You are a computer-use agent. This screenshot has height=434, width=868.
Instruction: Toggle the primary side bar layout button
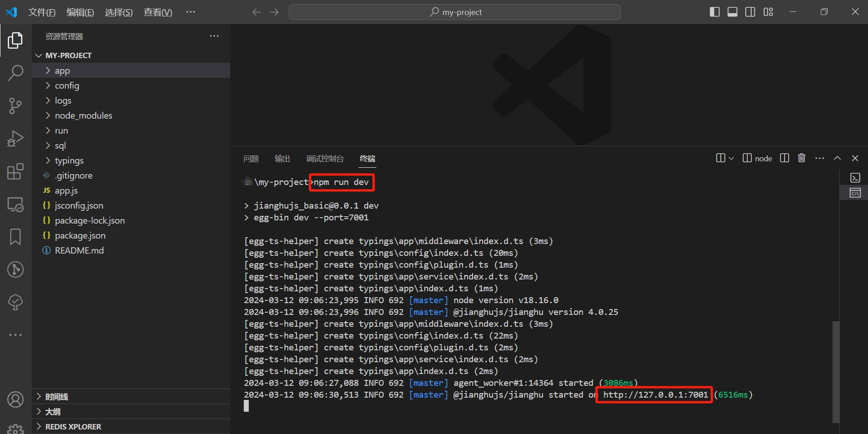[x=715, y=12]
